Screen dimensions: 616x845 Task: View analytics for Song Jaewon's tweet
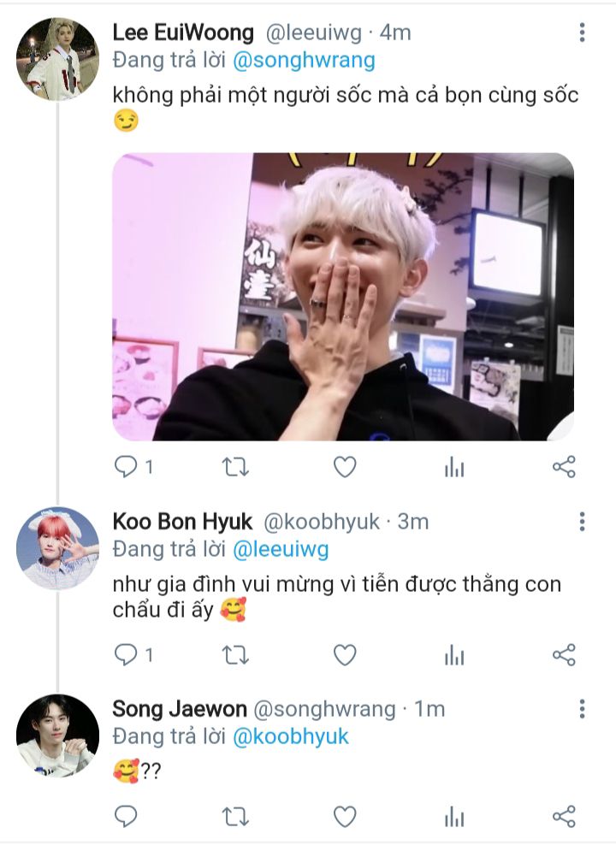click(x=454, y=816)
